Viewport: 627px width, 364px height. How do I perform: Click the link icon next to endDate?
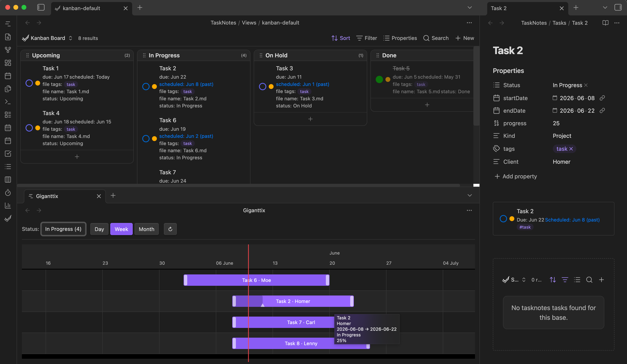point(602,110)
